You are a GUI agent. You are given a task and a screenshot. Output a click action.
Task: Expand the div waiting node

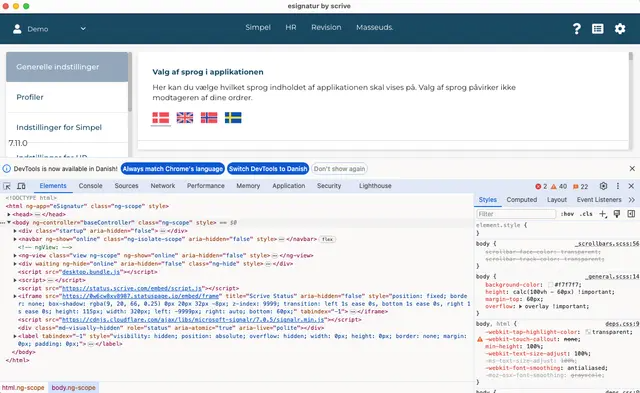coord(15,264)
